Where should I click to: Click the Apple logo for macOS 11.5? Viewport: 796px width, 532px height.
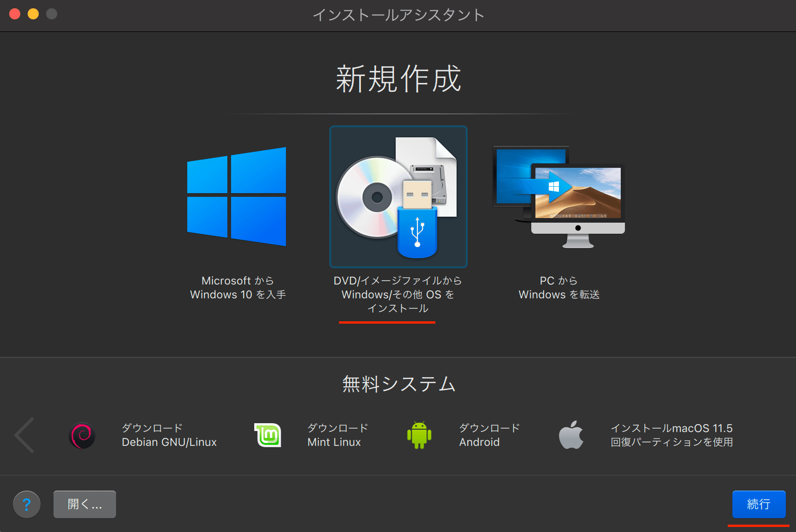(x=571, y=435)
